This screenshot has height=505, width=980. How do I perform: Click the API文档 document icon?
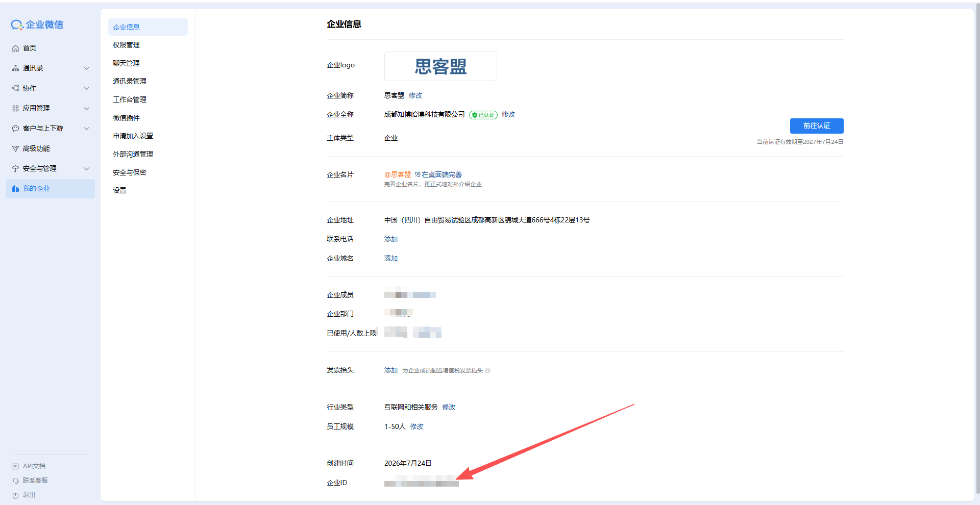15,466
